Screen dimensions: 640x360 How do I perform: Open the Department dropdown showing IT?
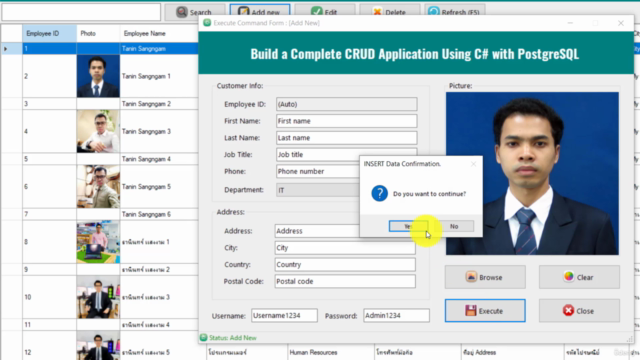tap(318, 190)
